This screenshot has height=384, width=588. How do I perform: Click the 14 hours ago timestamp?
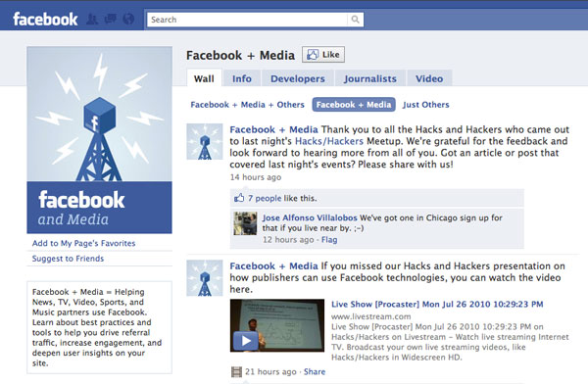[x=256, y=177]
